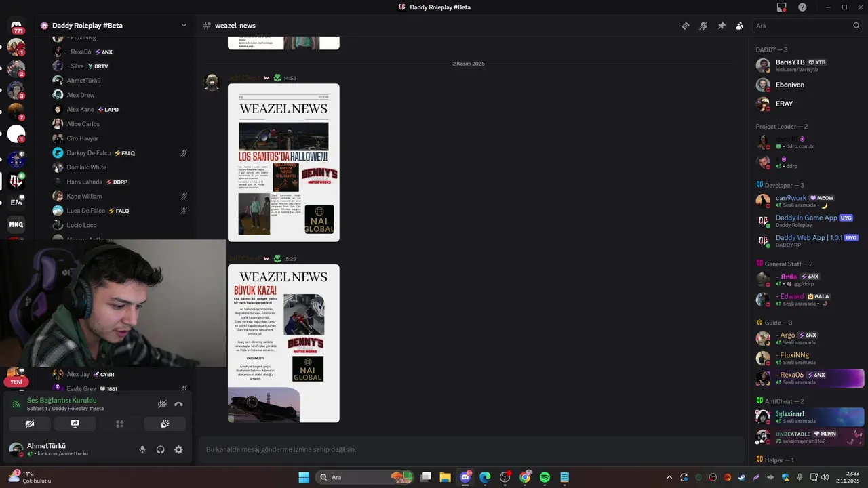The image size is (868, 488).
Task: Open Daddy In Game App bot profile
Action: pyautogui.click(x=808, y=221)
